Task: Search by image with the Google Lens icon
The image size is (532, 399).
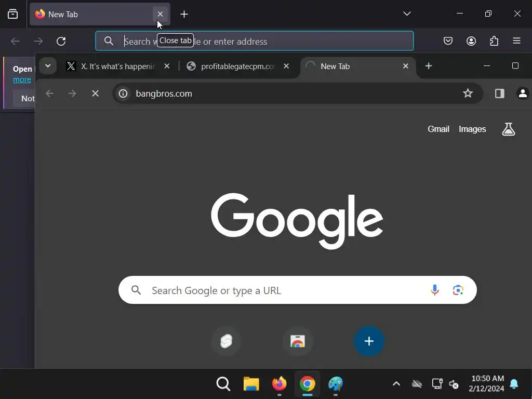Action: (458, 290)
